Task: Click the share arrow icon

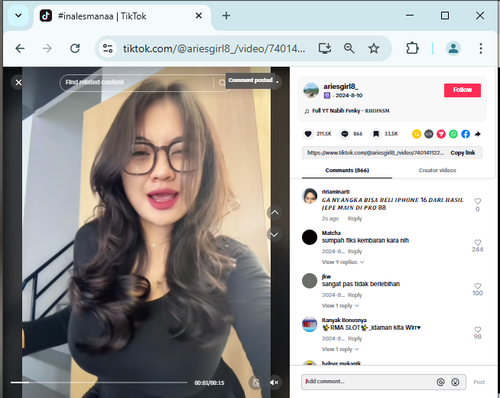Action: (478, 134)
